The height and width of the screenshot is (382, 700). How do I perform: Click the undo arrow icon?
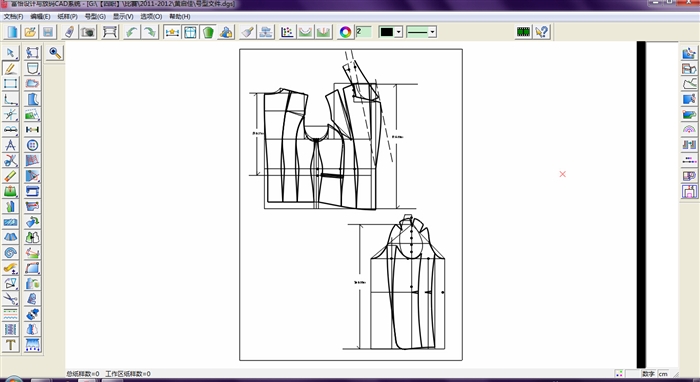click(x=132, y=32)
